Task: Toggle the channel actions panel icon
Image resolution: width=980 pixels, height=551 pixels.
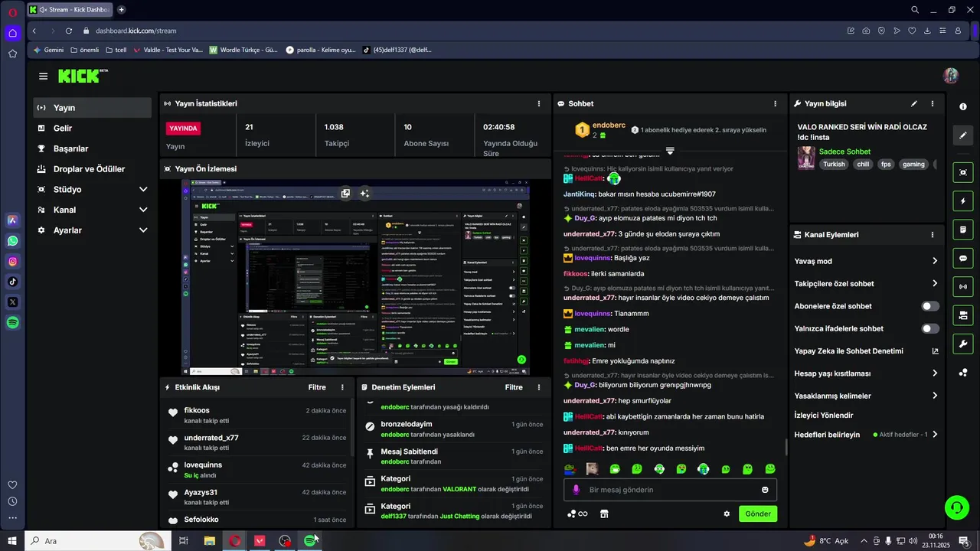Action: (963, 315)
